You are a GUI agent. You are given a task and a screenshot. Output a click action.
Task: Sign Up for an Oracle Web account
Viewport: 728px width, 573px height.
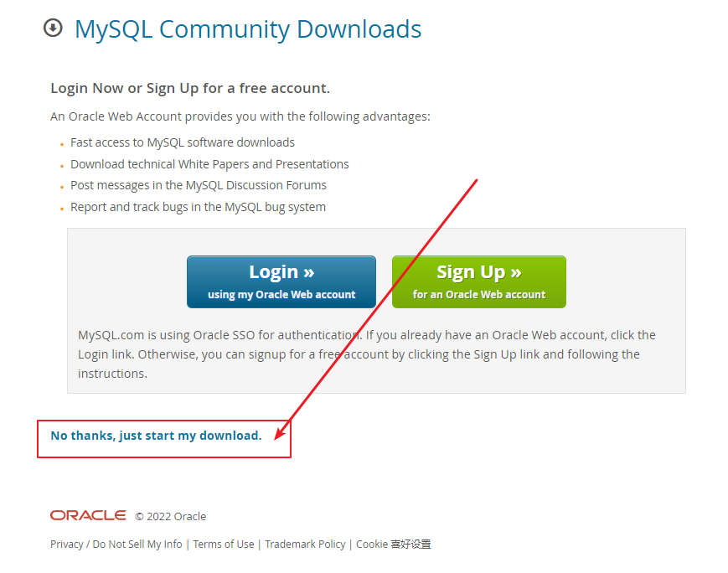coord(479,281)
